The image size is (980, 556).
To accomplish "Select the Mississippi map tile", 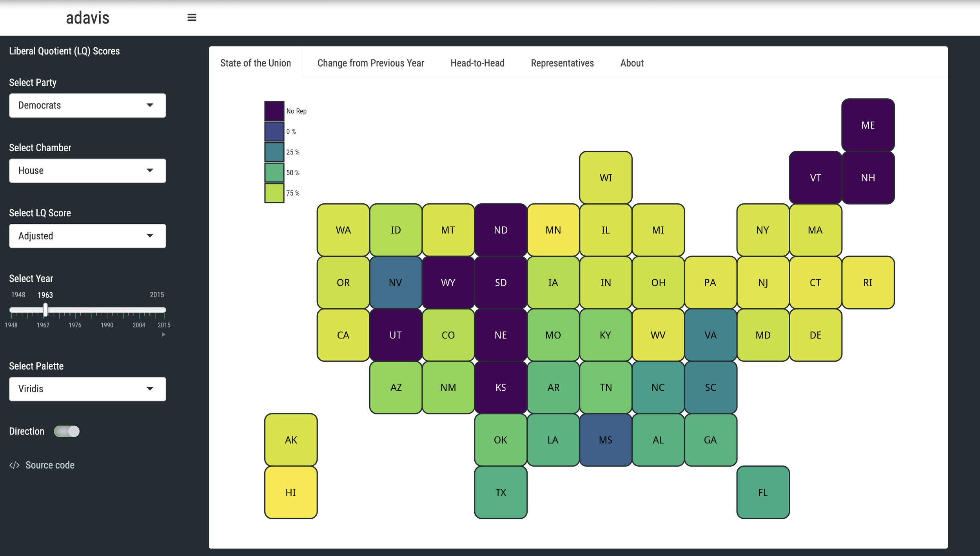I will (605, 440).
